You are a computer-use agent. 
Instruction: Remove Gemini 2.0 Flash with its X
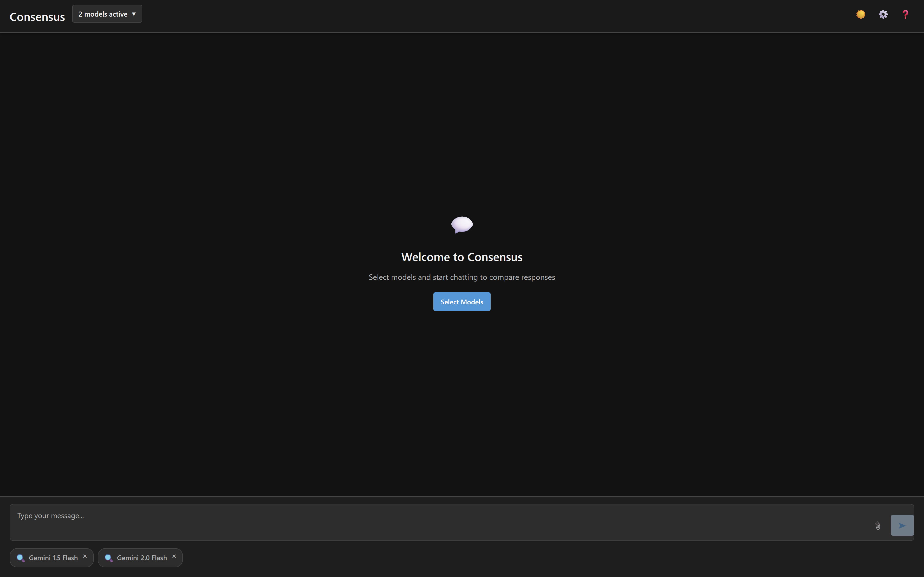tap(174, 556)
